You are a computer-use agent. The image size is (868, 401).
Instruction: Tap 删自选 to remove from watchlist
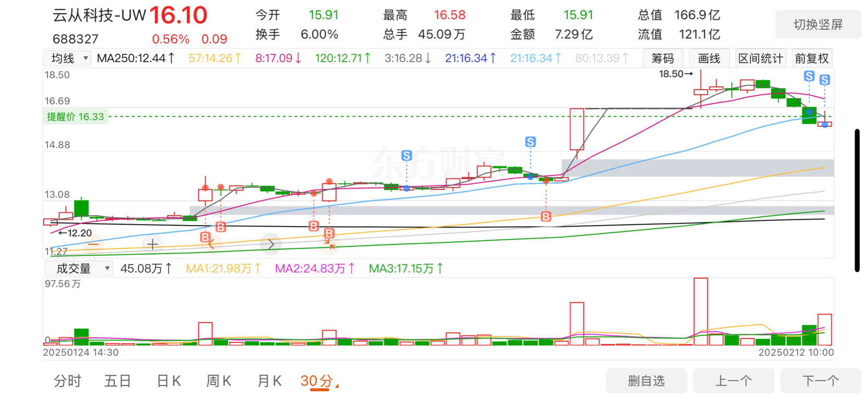pyautogui.click(x=646, y=381)
